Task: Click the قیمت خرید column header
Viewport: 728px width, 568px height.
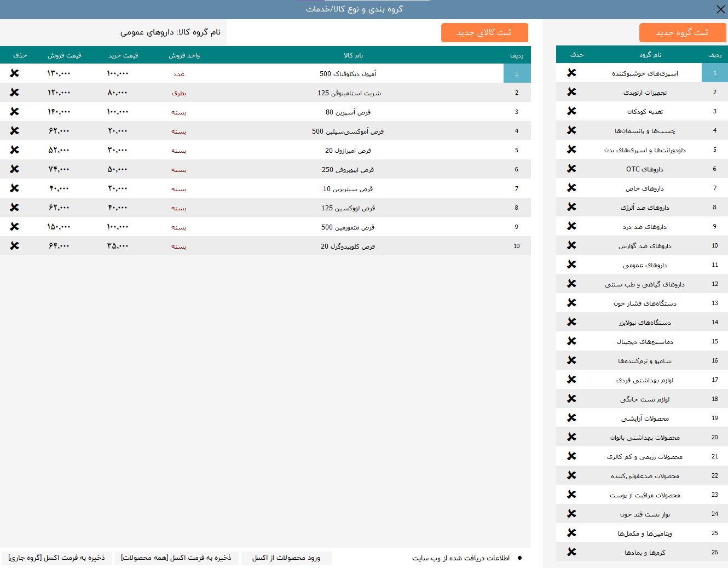Action: tap(123, 55)
